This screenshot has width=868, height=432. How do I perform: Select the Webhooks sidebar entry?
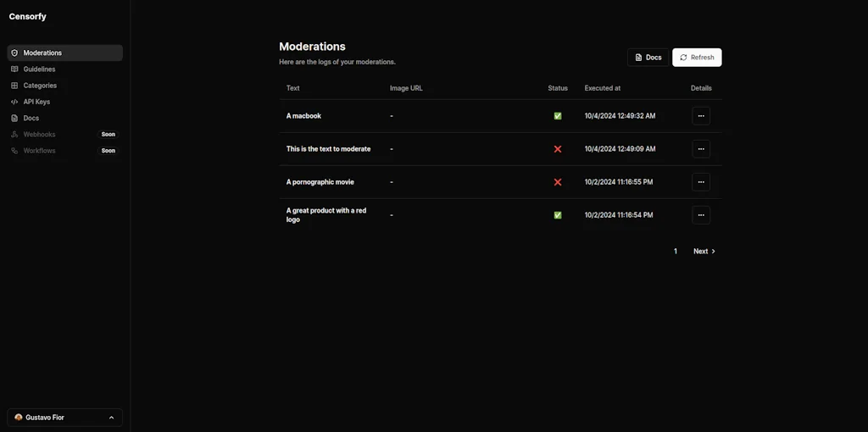point(64,135)
